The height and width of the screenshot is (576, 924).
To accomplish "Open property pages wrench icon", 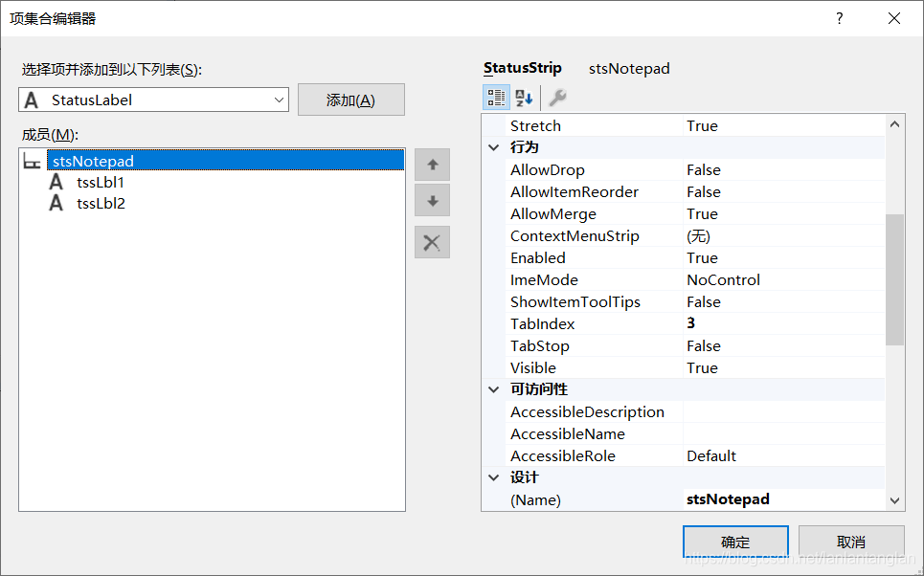I will [557, 98].
